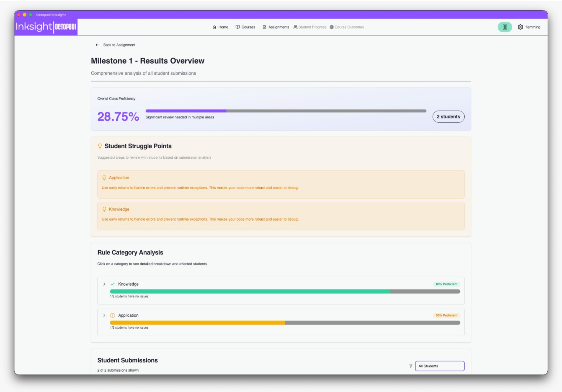The height and width of the screenshot is (392, 562).
Task: Expand the Application category chevron
Action: click(x=104, y=315)
